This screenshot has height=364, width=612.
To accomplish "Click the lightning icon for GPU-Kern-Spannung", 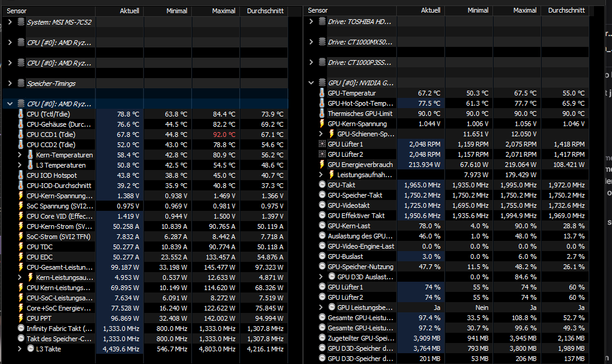I will pyautogui.click(x=322, y=124).
